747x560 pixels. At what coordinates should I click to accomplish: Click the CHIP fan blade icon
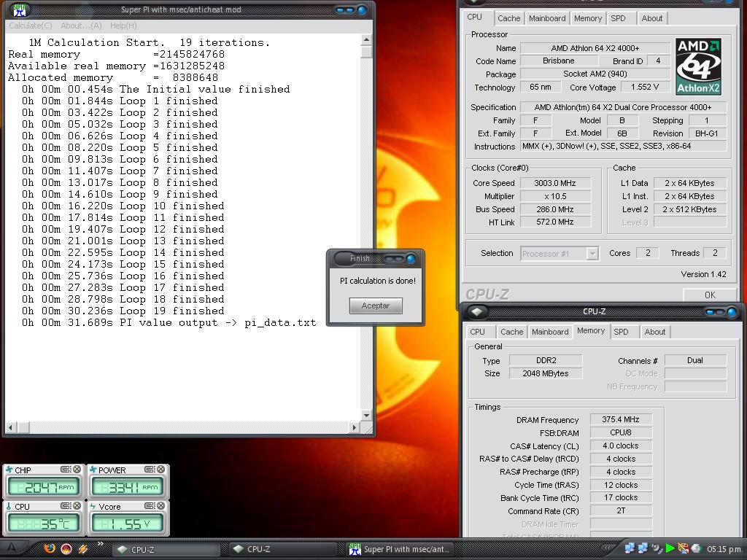click(x=9, y=470)
